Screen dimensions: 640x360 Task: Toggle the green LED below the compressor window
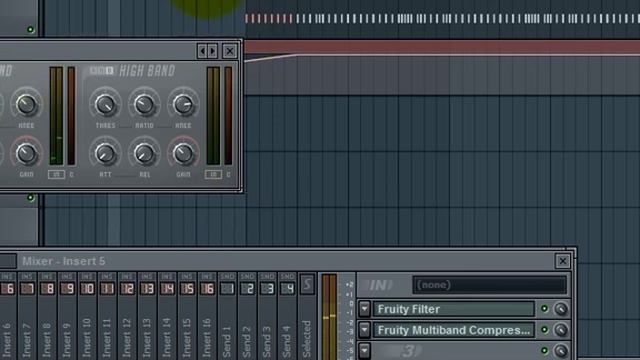(31, 198)
